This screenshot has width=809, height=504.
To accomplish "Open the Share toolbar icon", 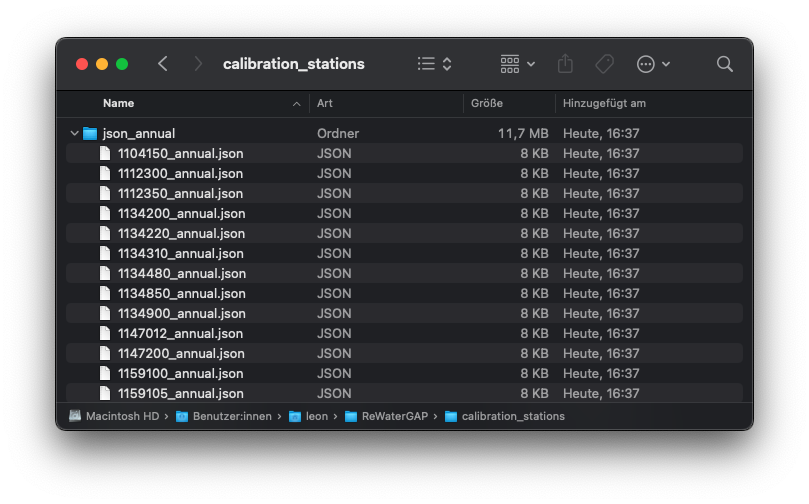I will coord(565,64).
